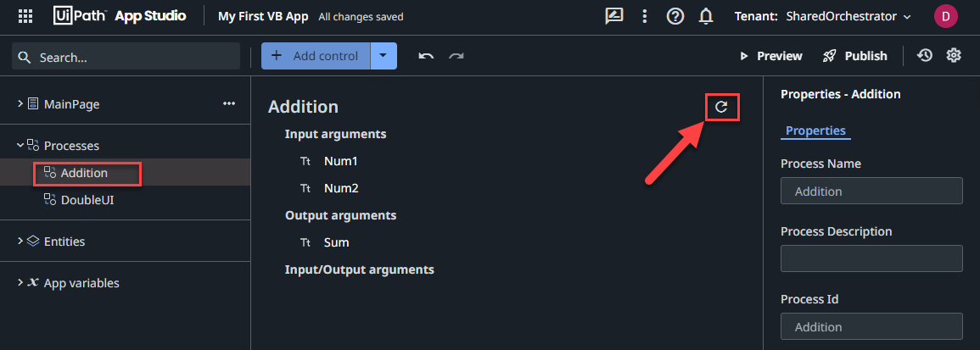Image resolution: width=980 pixels, height=350 pixels.
Task: Select the Properties tab
Action: click(x=815, y=131)
